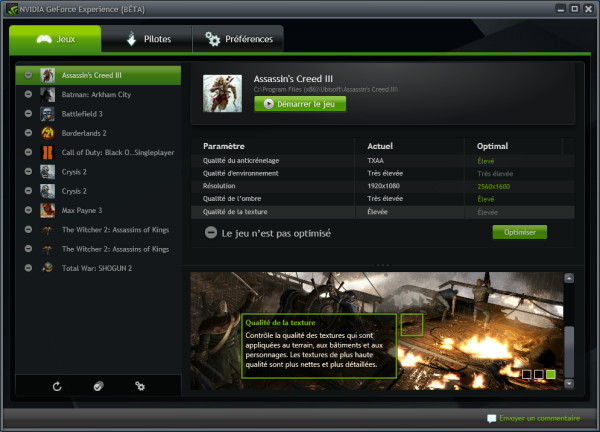Click the download arrow icon on Pilotes

click(x=131, y=38)
